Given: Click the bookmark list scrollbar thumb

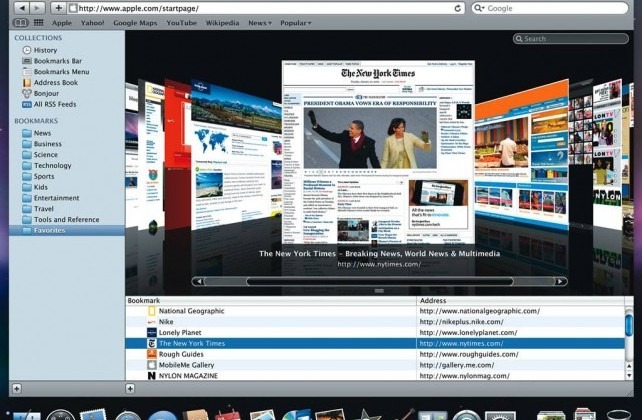Looking at the screenshot, I should click(629, 324).
